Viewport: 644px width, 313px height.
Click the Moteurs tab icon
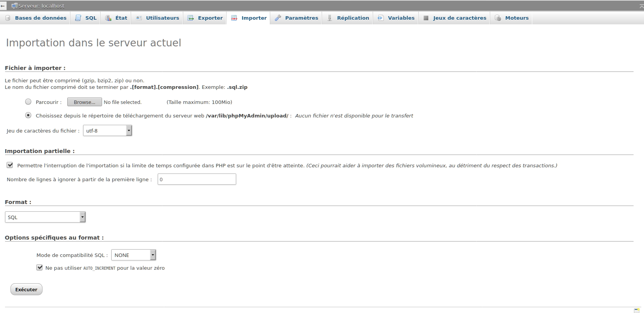click(x=498, y=18)
